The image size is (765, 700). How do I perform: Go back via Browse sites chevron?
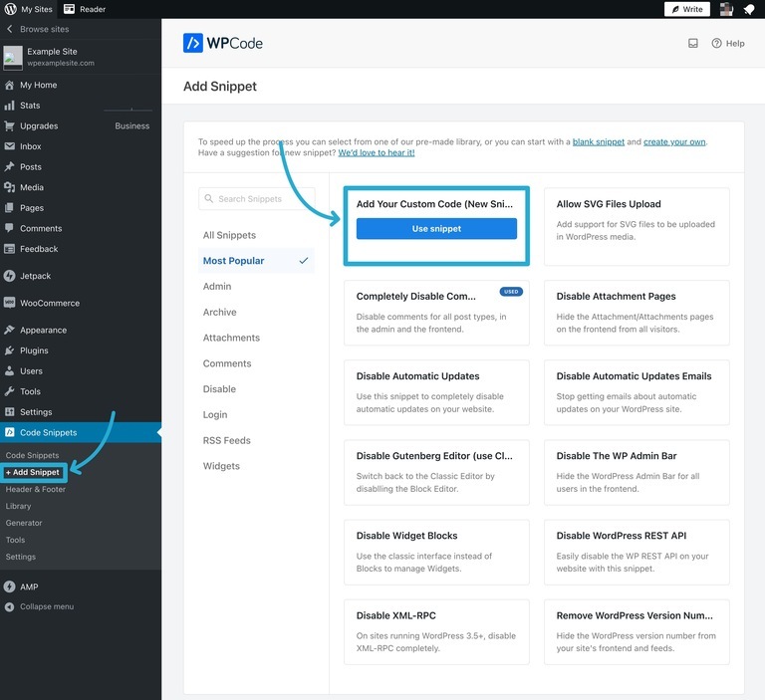9,29
